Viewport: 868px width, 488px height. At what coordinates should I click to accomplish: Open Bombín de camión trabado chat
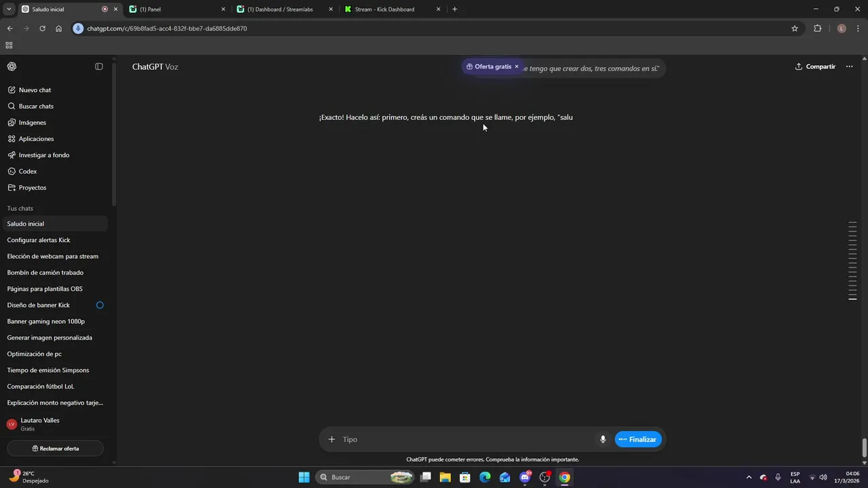pos(54,272)
